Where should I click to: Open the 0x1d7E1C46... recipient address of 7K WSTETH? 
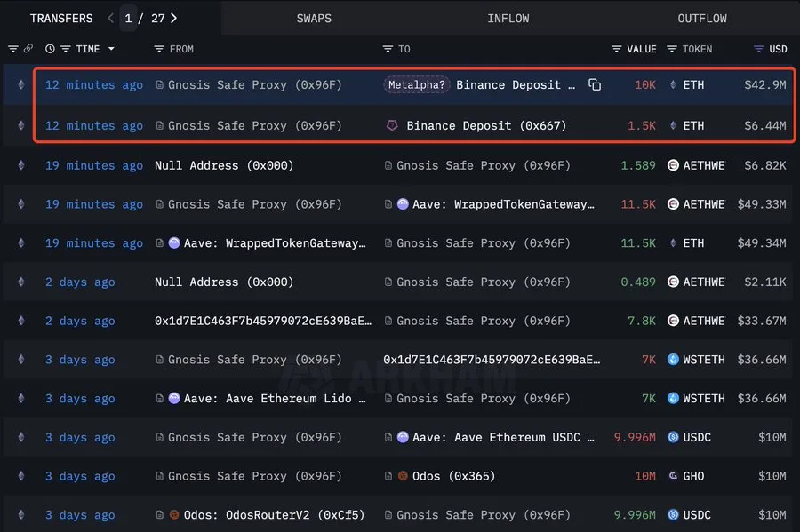(492, 359)
